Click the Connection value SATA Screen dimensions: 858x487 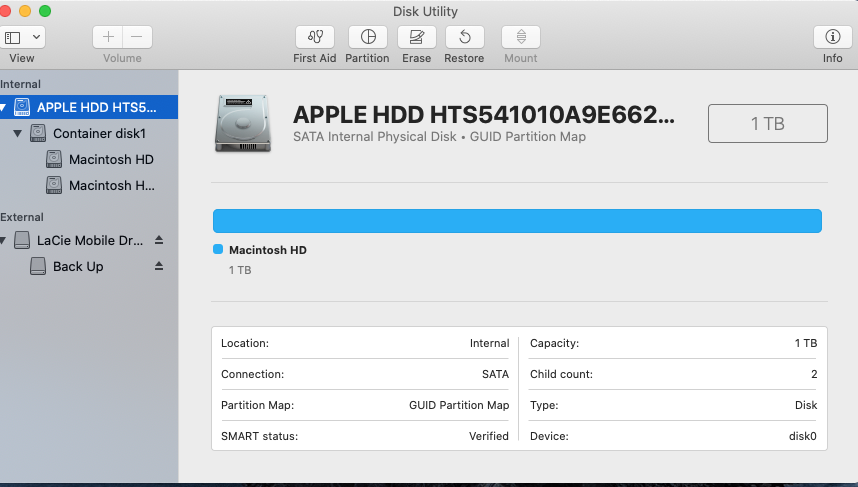tap(495, 374)
